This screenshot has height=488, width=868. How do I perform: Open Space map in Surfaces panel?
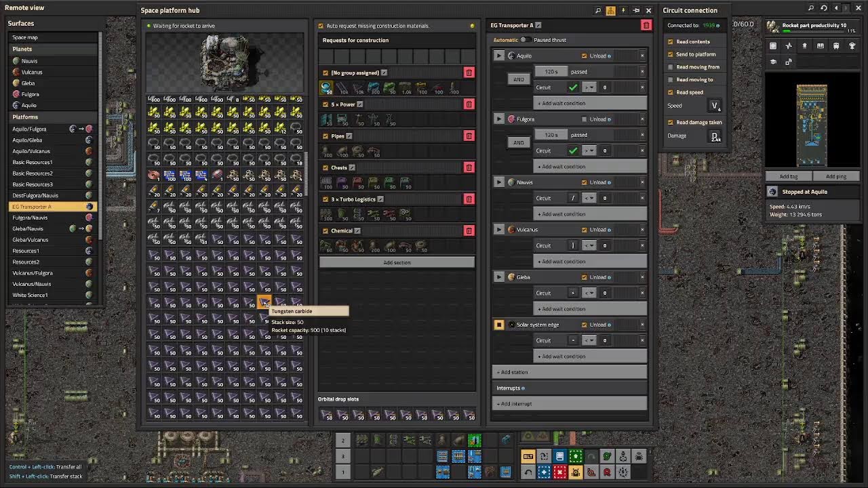pyautogui.click(x=54, y=37)
